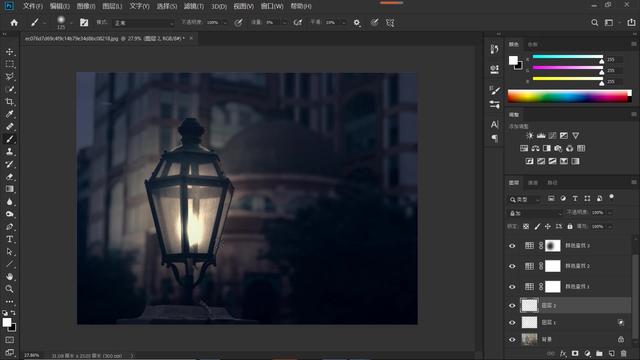
Task: Hide the 颜色查找 1 layer
Action: click(x=512, y=287)
